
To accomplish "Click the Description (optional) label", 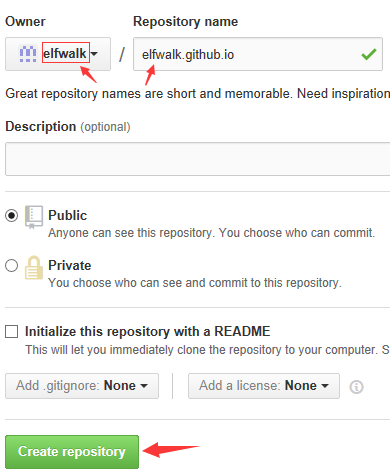I will click(68, 127).
